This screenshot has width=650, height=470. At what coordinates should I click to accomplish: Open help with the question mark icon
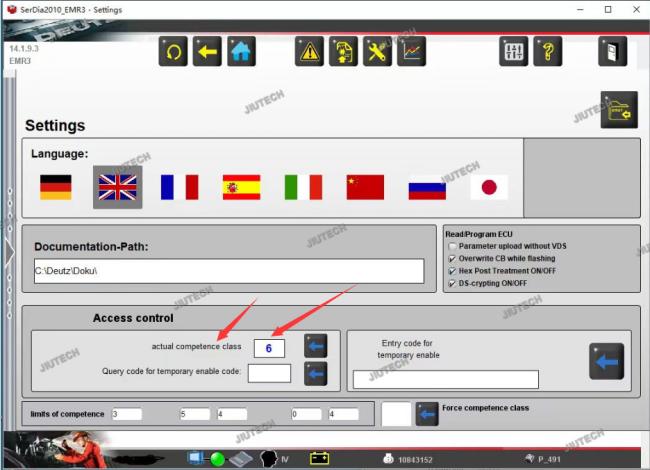pyautogui.click(x=548, y=51)
